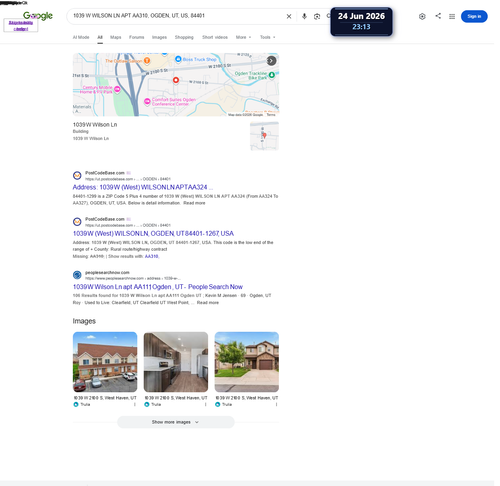This screenshot has width=500, height=486.
Task: Open small map thumbnail beside address
Action: [264, 136]
